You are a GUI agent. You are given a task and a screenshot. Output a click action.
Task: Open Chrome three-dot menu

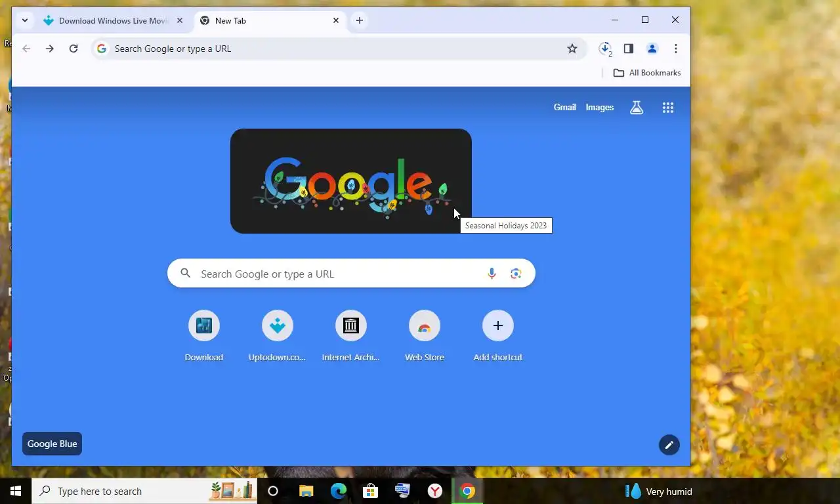[x=676, y=49]
